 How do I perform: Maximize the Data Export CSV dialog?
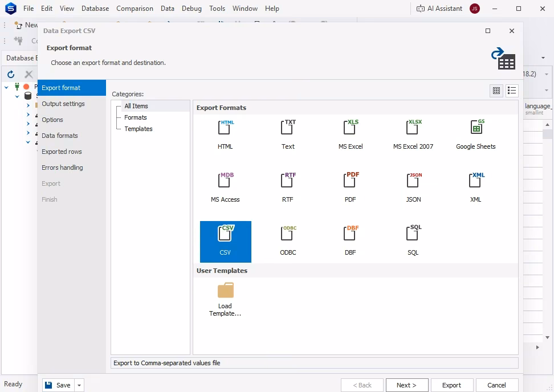[488, 31]
